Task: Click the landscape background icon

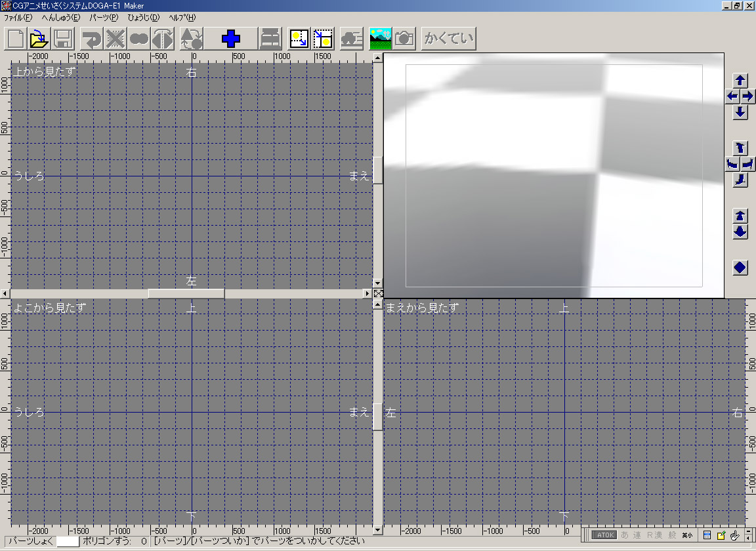Action: point(381,39)
